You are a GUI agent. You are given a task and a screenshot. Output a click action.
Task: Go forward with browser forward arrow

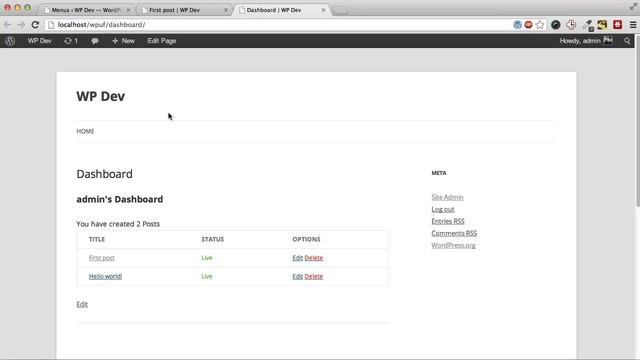[21, 24]
